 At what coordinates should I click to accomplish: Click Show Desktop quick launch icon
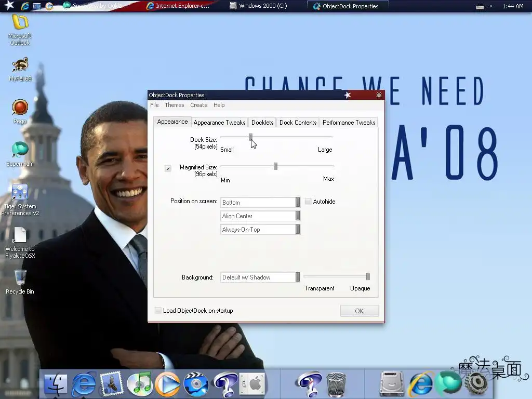point(37,6)
